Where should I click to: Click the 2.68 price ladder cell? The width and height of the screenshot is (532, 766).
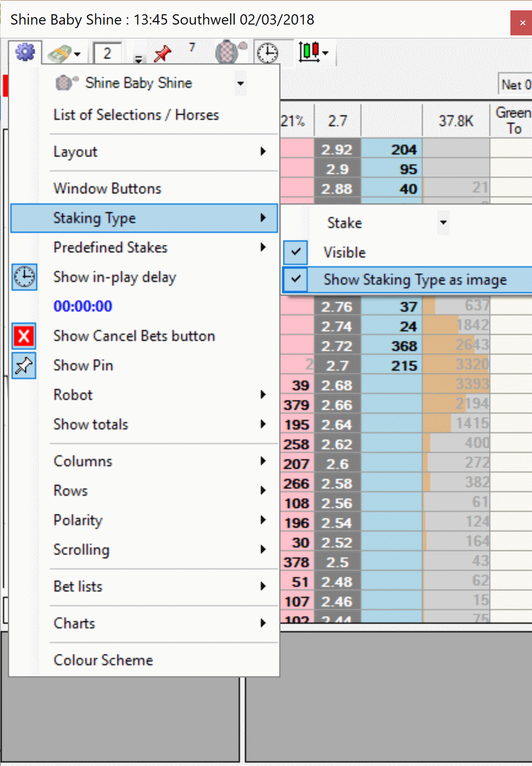point(337,385)
